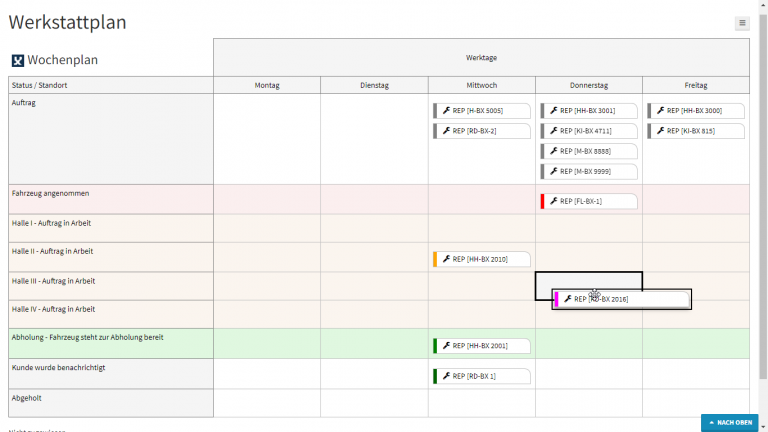This screenshot has height=432, width=768.
Task: Click wrench icon on REP [RD-BX 1]
Action: pyautogui.click(x=446, y=376)
